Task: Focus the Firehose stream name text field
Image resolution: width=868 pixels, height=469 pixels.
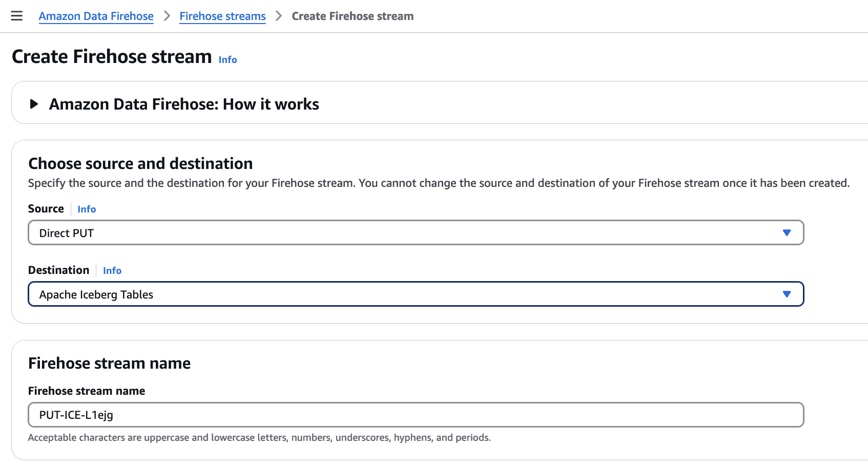Action: [415, 415]
